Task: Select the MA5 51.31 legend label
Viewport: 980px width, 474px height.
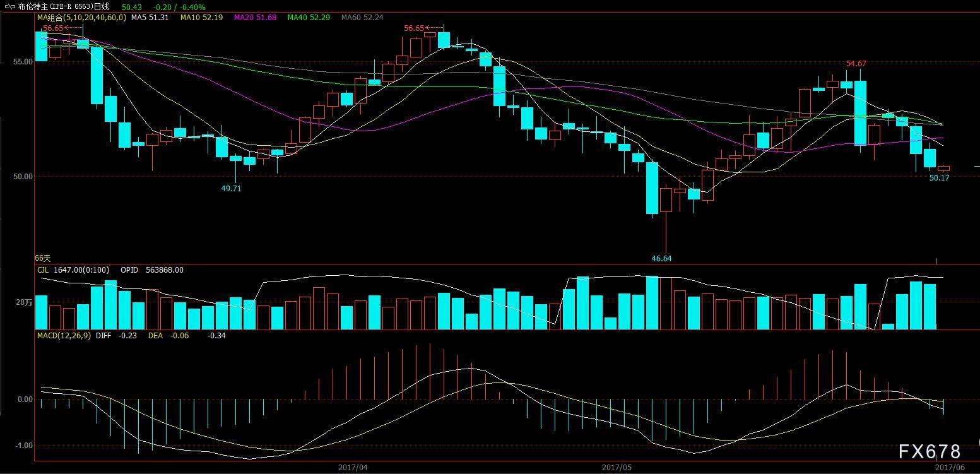Action: point(150,18)
